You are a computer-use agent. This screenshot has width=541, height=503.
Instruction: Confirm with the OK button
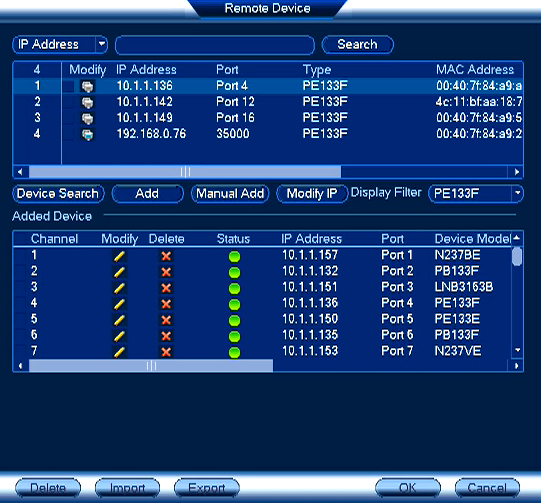[x=407, y=488]
